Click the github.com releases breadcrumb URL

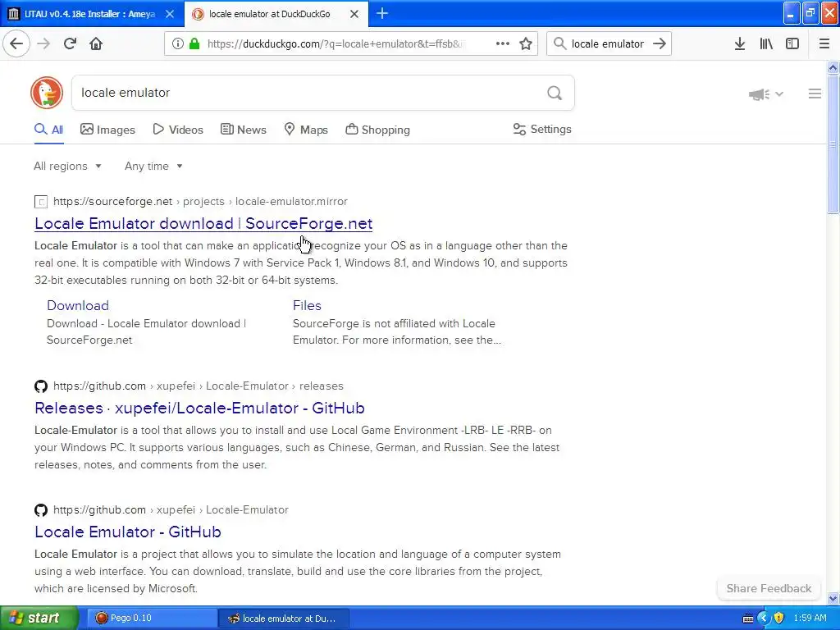199,386
